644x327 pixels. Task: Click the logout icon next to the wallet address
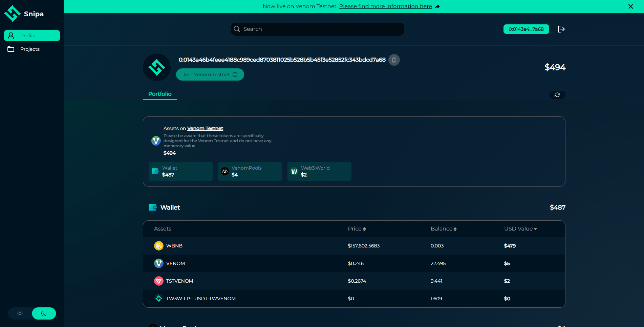click(x=561, y=29)
